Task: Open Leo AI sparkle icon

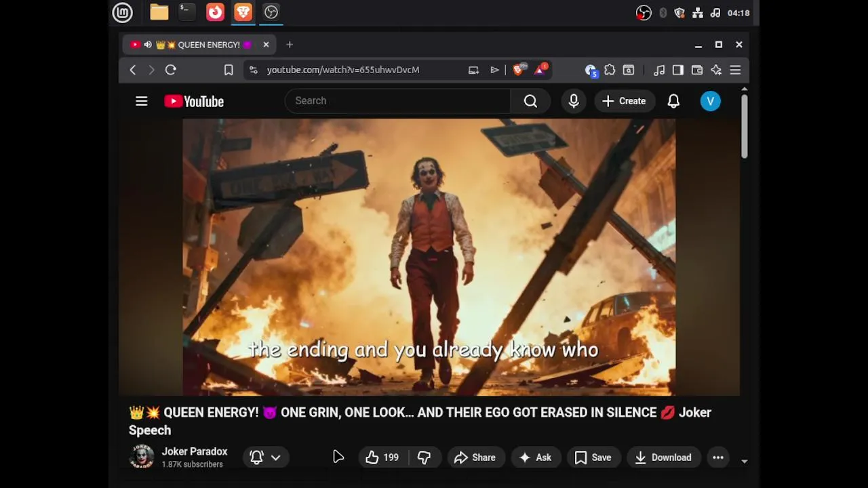Action: coord(716,70)
